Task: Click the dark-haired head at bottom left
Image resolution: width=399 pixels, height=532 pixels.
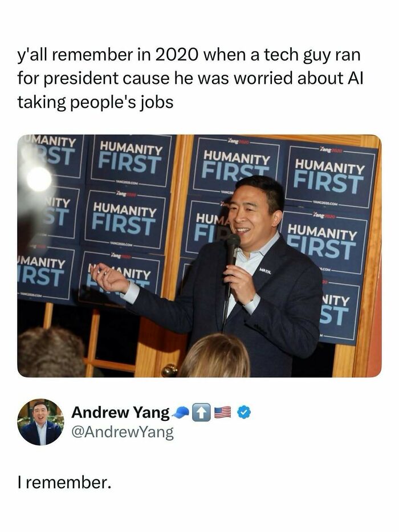Action: tap(51, 352)
